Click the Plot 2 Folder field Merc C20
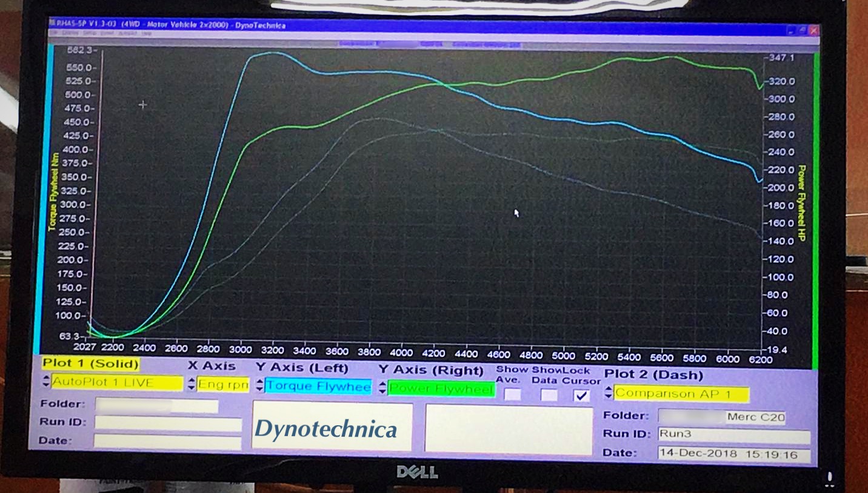 pyautogui.click(x=721, y=417)
